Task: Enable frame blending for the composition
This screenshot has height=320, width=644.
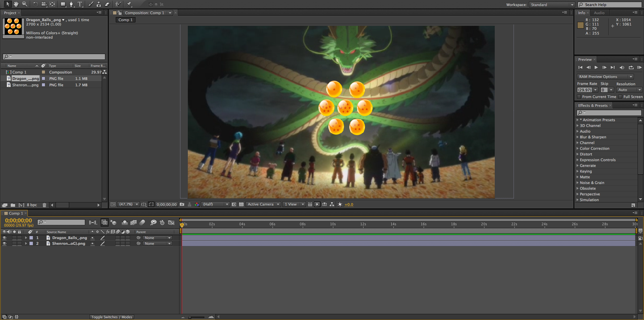Action: coord(133,222)
